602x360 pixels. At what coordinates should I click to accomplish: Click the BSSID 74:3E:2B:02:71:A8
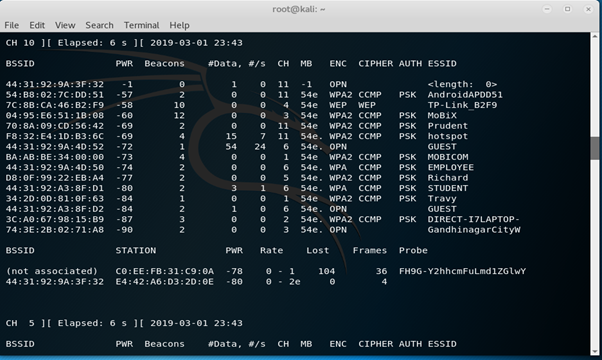click(x=55, y=230)
